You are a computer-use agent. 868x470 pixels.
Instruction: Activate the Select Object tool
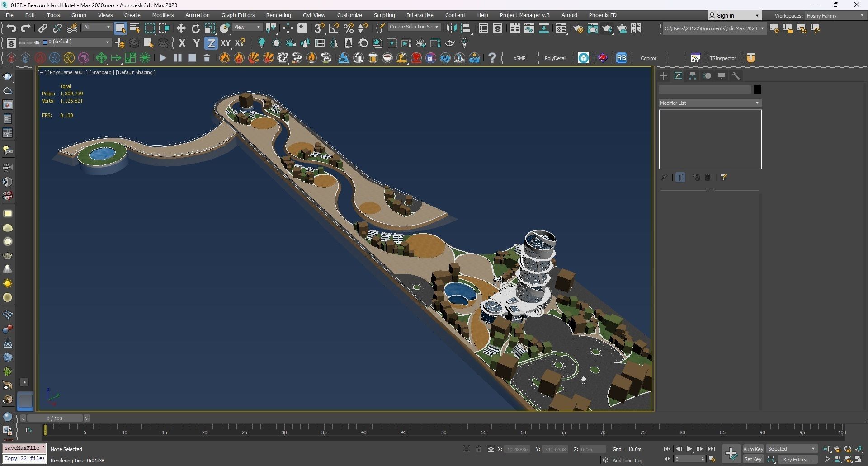click(120, 28)
